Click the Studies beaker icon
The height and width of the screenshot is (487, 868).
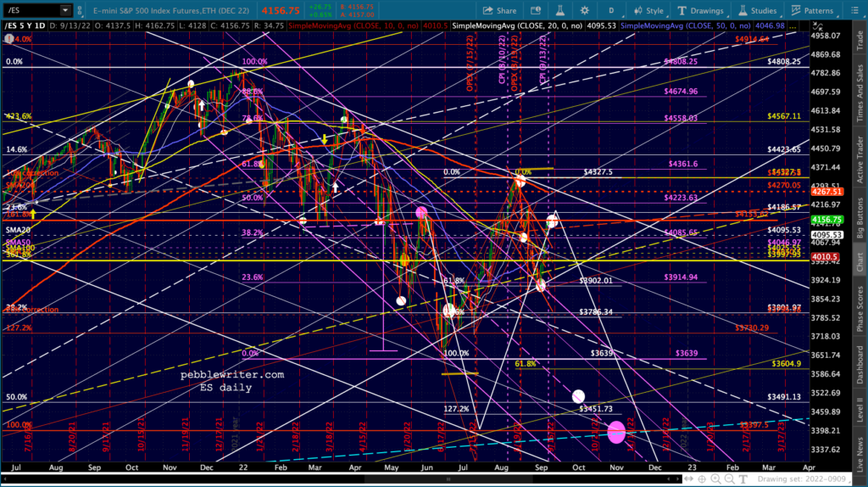[743, 10]
